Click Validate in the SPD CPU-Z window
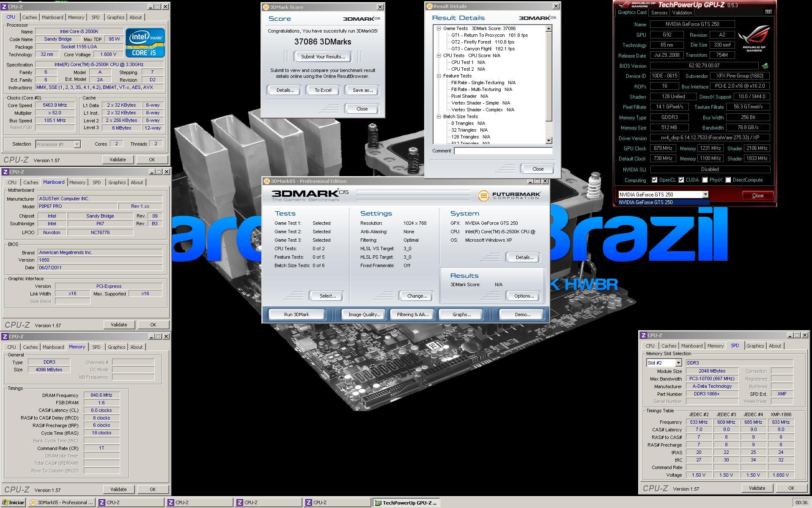The height and width of the screenshot is (508, 812). point(757,488)
